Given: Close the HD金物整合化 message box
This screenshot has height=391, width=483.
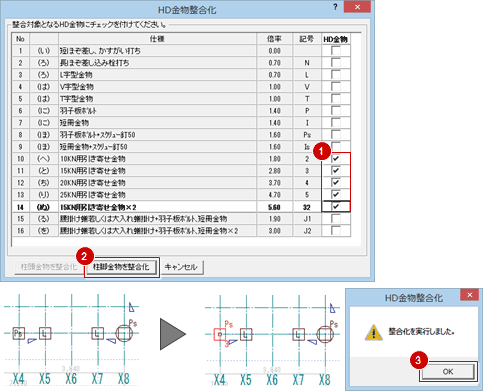Looking at the screenshot, I should click(469, 295).
